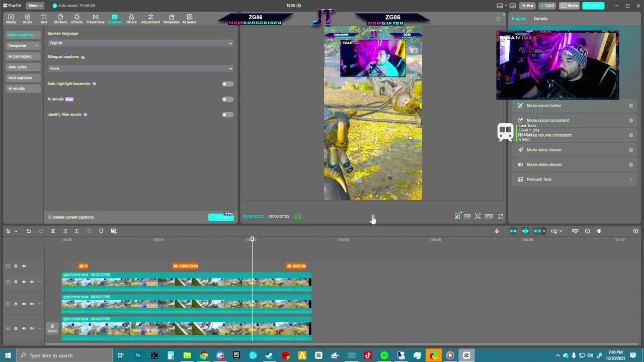Click the preview ratio icon

[x=489, y=216]
